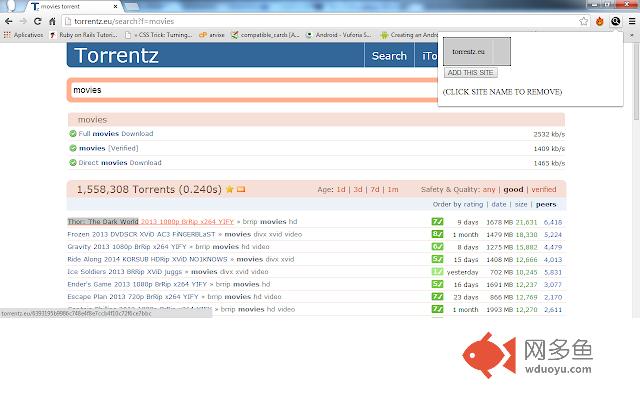This screenshot has width=640, height=400.
Task: Open Ice Soldiers 2013 BRRip torrent
Action: [x=124, y=271]
